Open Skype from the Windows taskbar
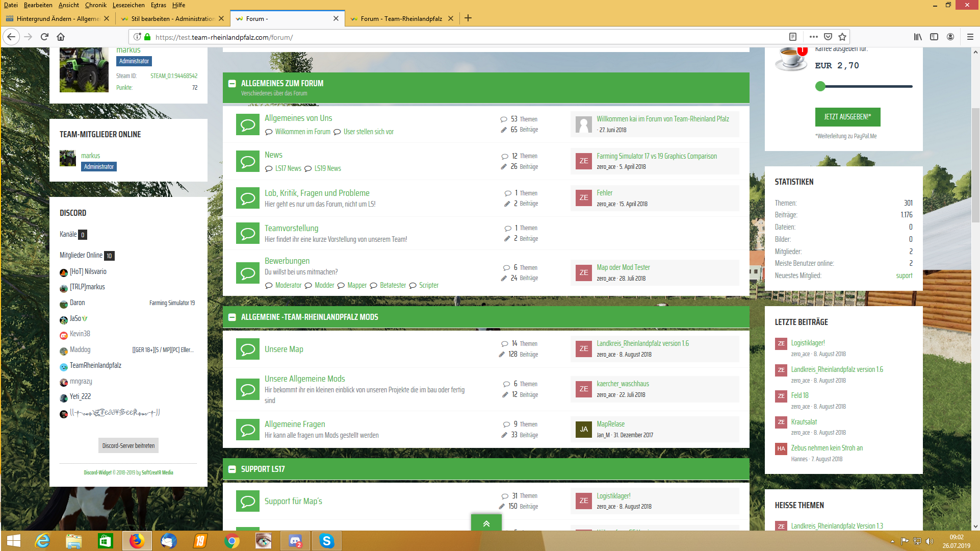980x551 pixels. 326,541
